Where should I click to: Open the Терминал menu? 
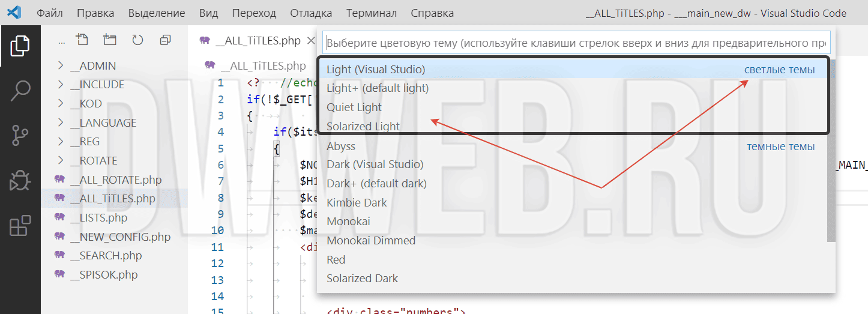point(372,13)
